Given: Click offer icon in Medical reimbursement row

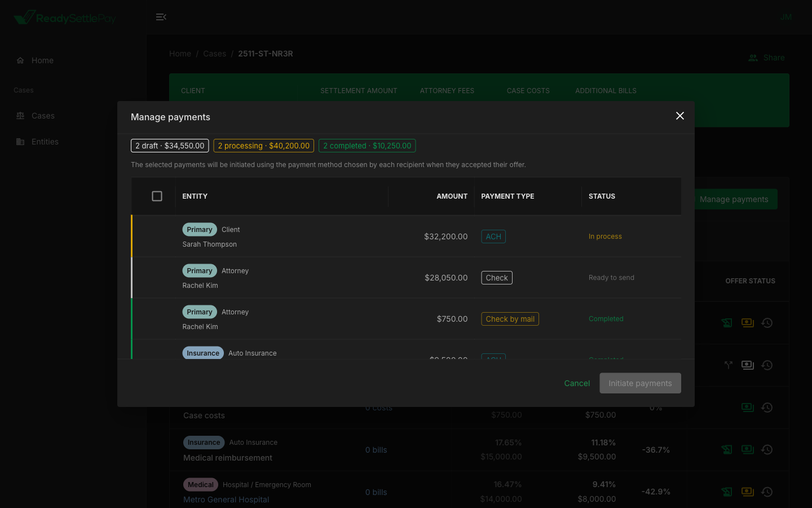Looking at the screenshot, I should [x=727, y=449].
